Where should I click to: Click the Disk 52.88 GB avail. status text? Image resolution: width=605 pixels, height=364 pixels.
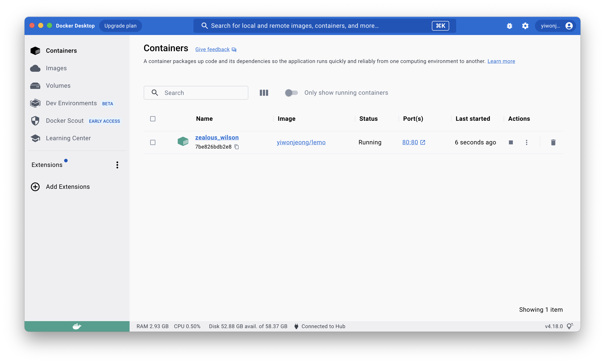[x=248, y=326]
